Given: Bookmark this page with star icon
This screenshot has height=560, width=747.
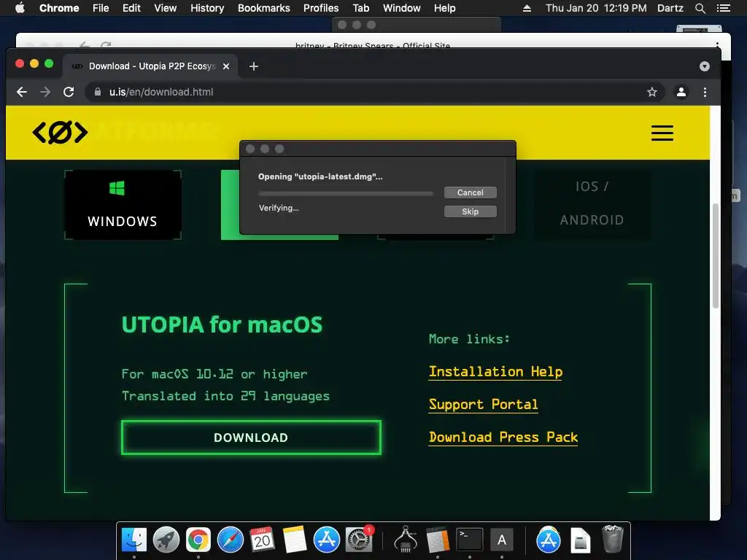Looking at the screenshot, I should pos(652,92).
